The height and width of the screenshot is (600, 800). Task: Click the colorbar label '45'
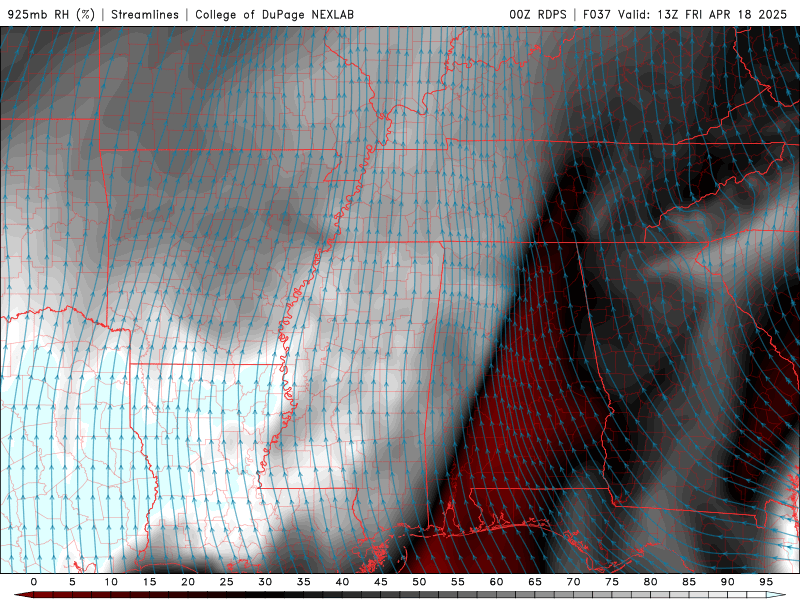[x=381, y=582]
